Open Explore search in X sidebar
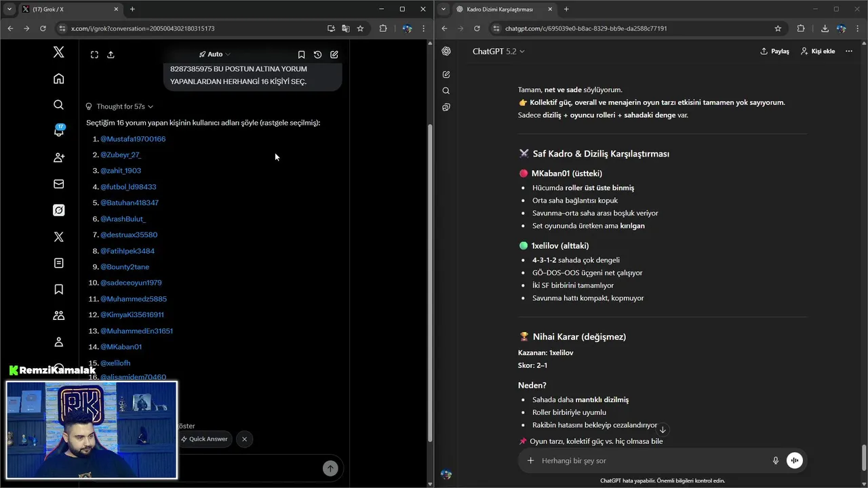This screenshot has height=488, width=868. pos(59,105)
